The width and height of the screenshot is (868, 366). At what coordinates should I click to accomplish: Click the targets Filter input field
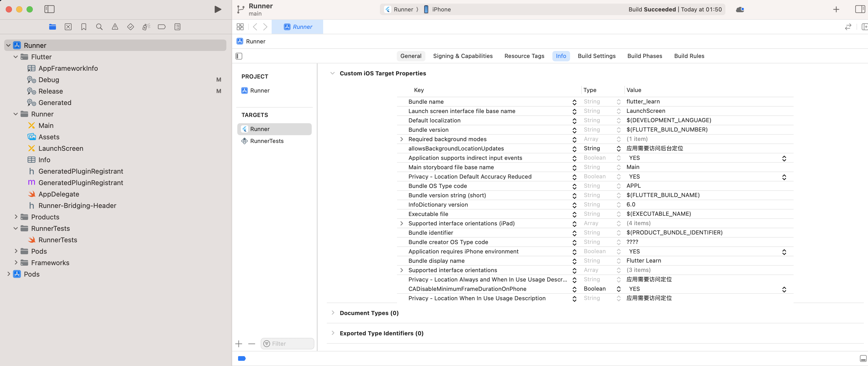290,344
